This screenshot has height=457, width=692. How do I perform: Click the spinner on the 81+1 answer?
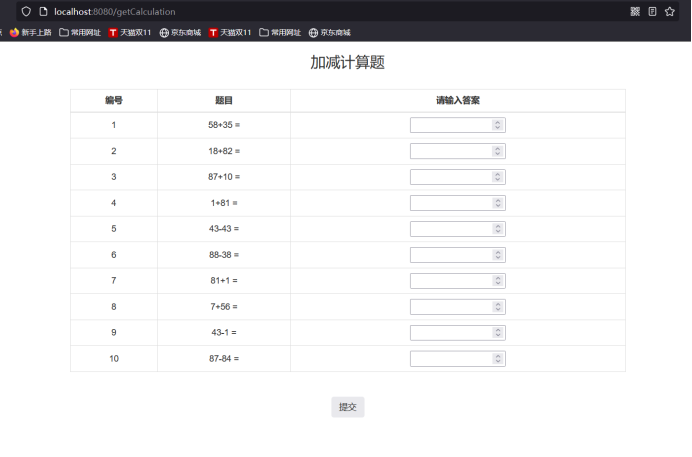coord(498,281)
